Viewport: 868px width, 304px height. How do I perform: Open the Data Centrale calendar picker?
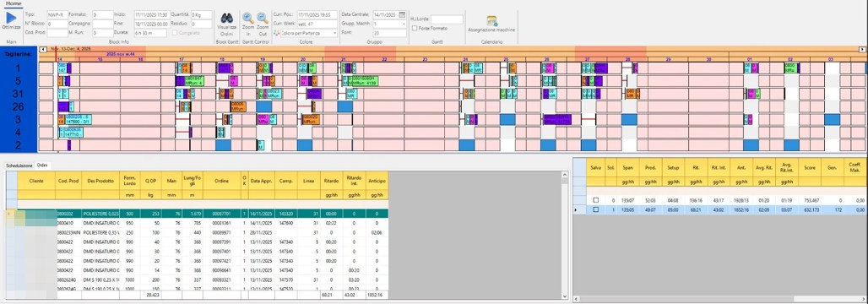pyautogui.click(x=403, y=15)
